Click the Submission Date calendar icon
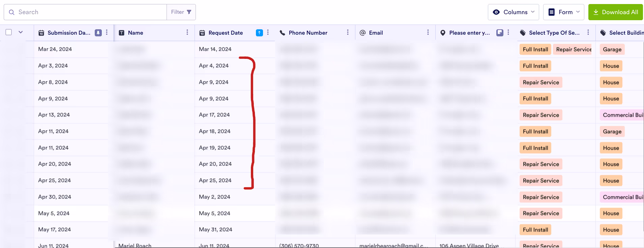This screenshot has width=644, height=248. click(x=41, y=33)
